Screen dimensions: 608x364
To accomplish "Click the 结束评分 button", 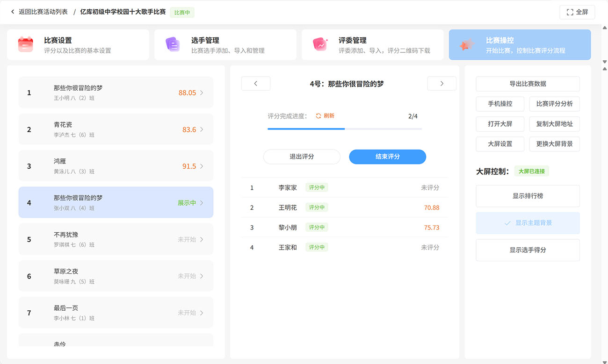I will tap(387, 157).
